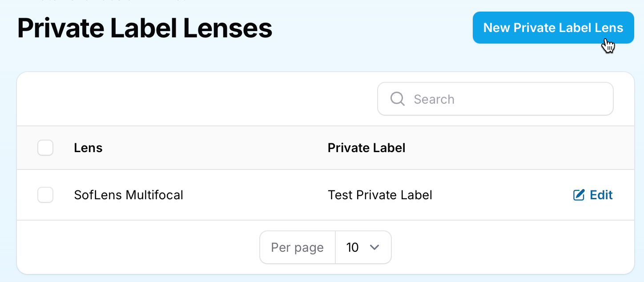The width and height of the screenshot is (644, 282).
Task: Click the SofLens Multifocal lens name
Action: [129, 195]
